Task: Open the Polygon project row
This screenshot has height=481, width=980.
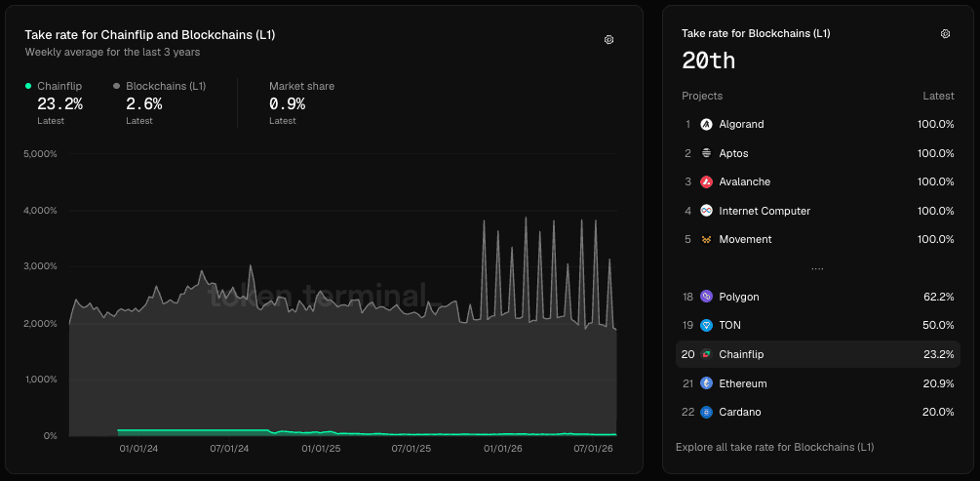Action: [x=818, y=297]
